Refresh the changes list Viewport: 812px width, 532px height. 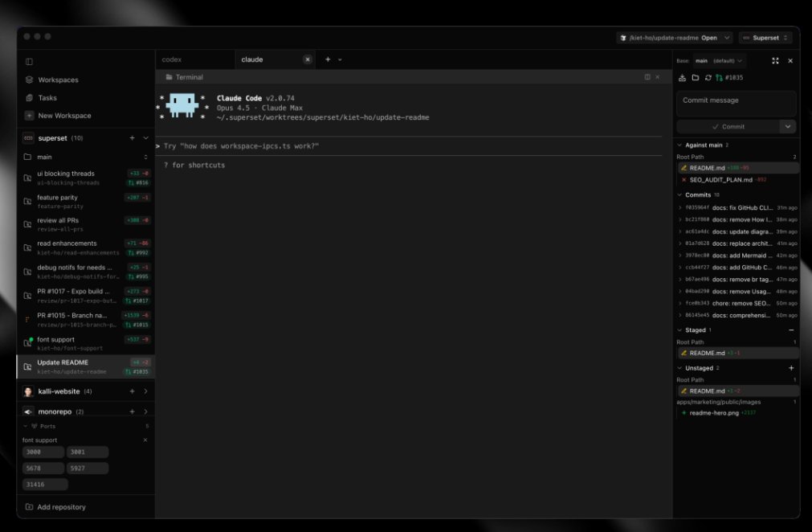[x=708, y=78]
